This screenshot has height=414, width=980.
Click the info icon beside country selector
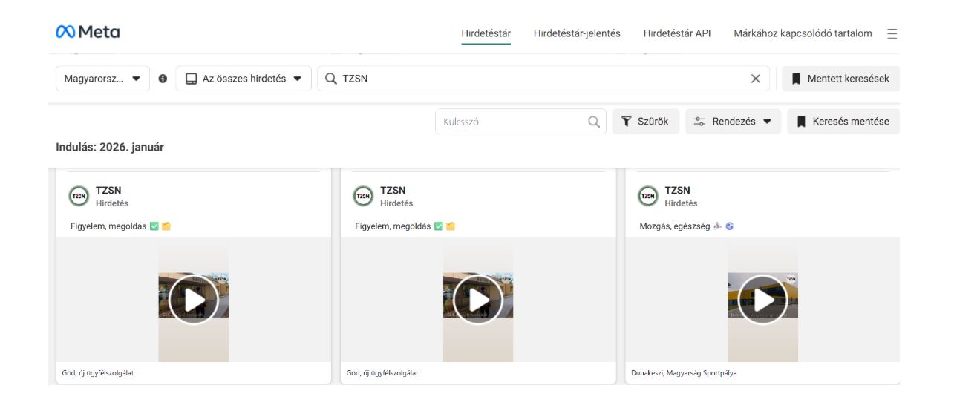click(x=163, y=79)
